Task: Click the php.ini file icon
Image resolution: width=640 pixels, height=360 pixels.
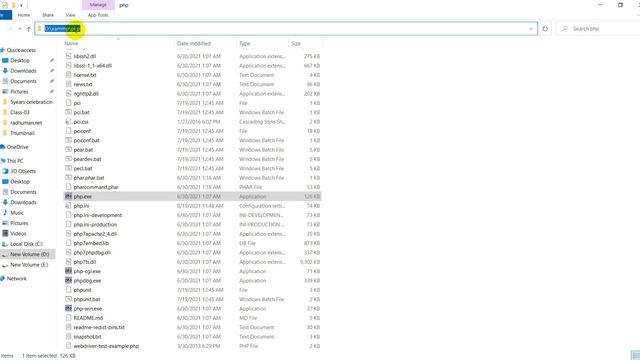Action: coord(69,206)
